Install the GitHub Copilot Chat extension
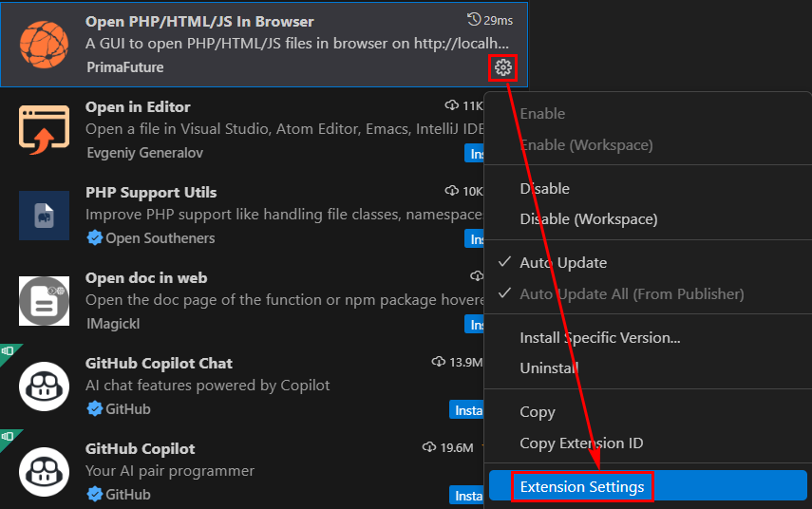This screenshot has width=812, height=509. click(x=466, y=409)
